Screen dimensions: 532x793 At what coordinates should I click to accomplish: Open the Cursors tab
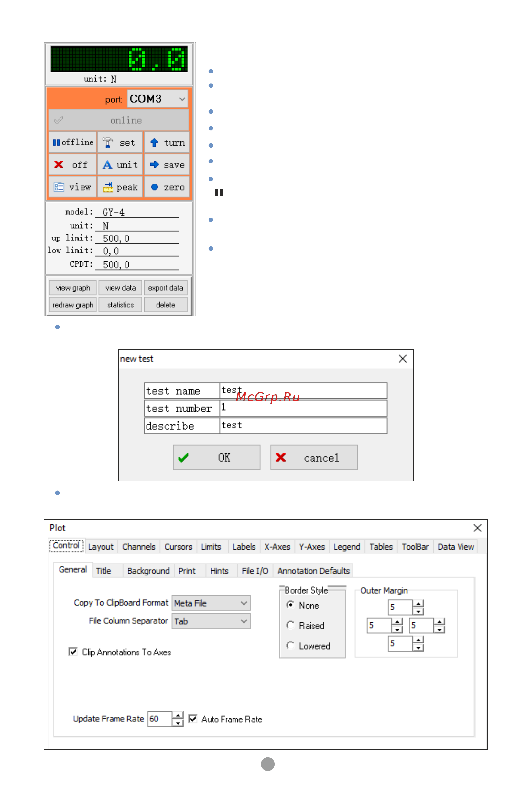pyautogui.click(x=178, y=547)
